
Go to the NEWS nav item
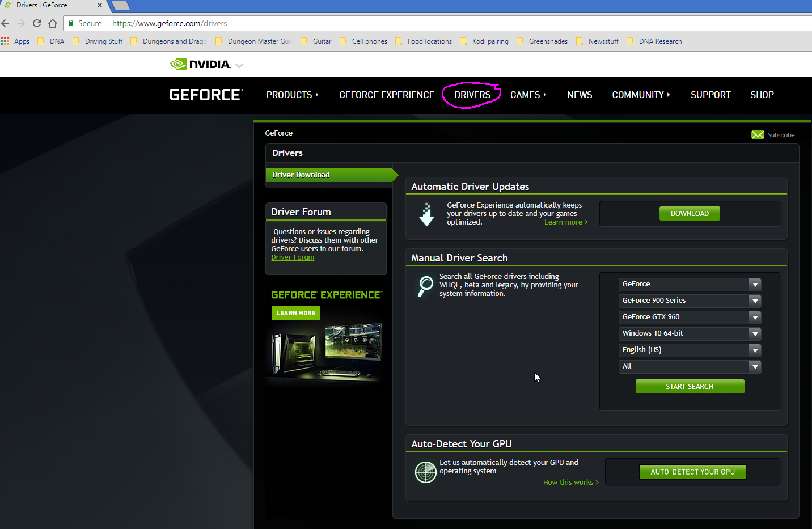point(580,95)
